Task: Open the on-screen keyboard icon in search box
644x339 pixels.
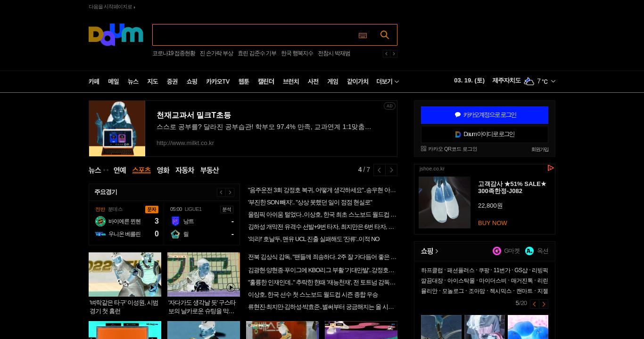Action: click(363, 35)
